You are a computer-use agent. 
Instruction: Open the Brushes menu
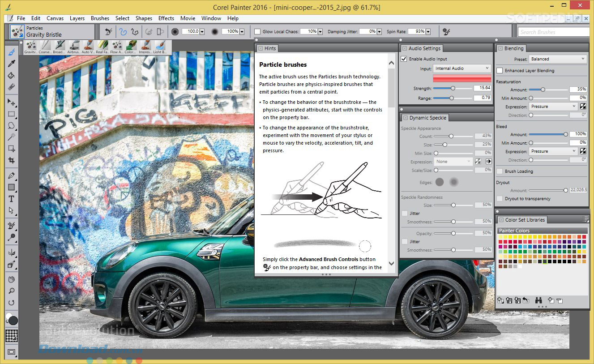100,18
